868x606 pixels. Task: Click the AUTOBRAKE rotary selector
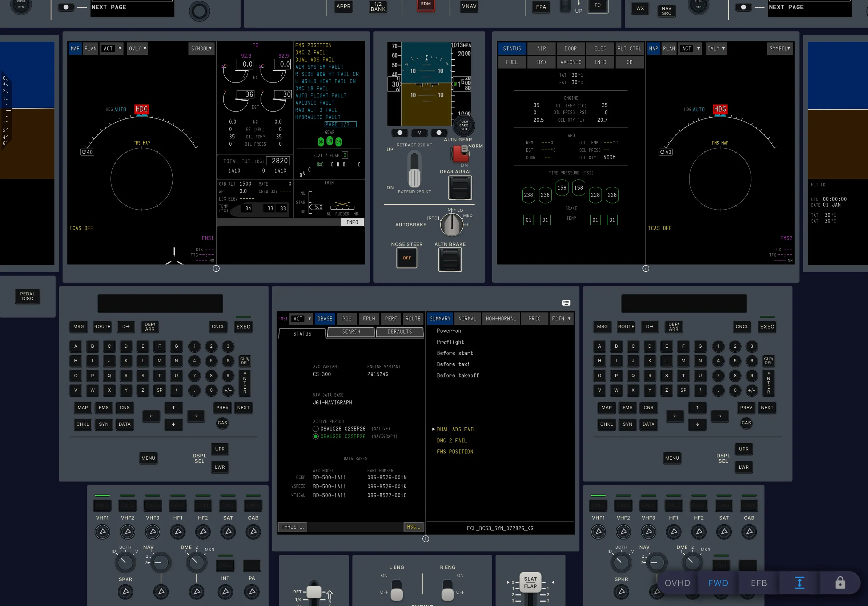tap(451, 225)
